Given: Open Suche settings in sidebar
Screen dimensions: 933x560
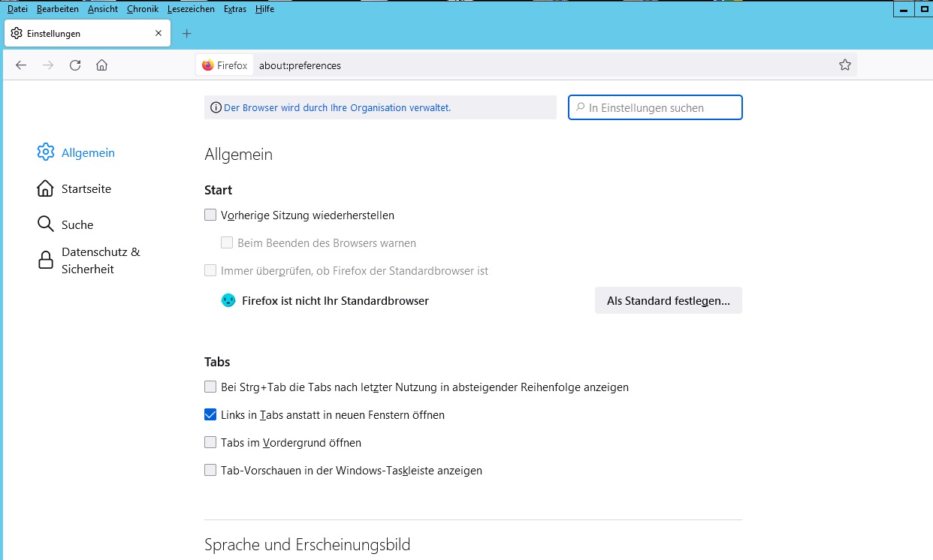Looking at the screenshot, I should tap(77, 225).
